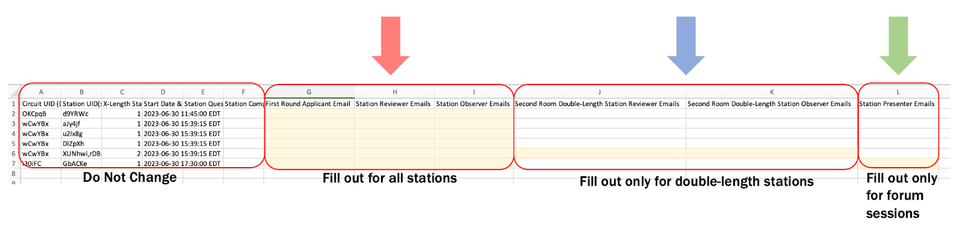Click the select-all corner of the sheet
Image resolution: width=980 pixels, height=235 pixels.
pos(13,92)
